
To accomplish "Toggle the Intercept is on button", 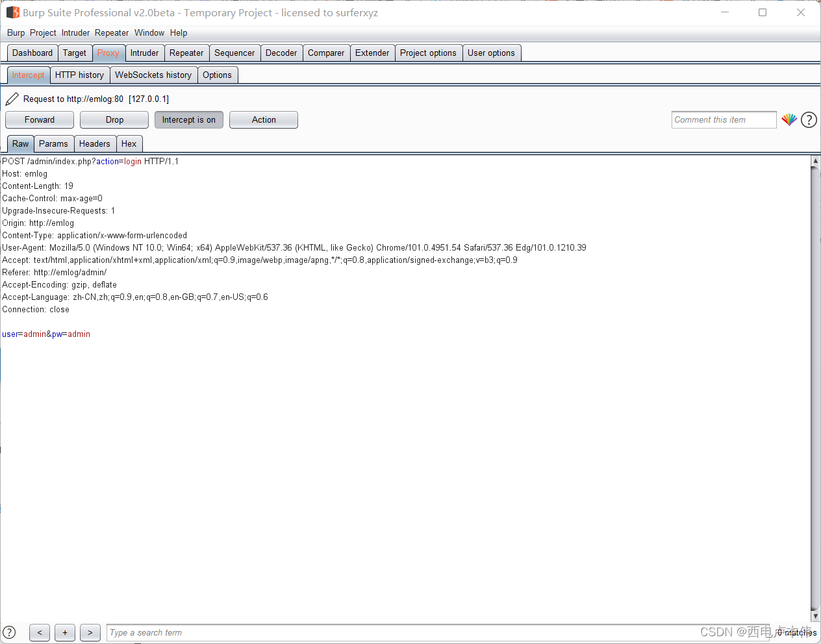I will [x=189, y=120].
